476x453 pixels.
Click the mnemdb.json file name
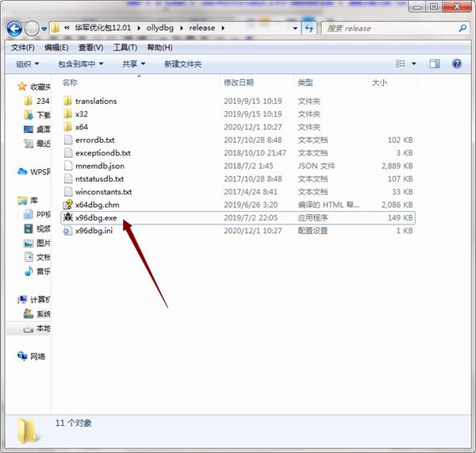[x=100, y=166]
